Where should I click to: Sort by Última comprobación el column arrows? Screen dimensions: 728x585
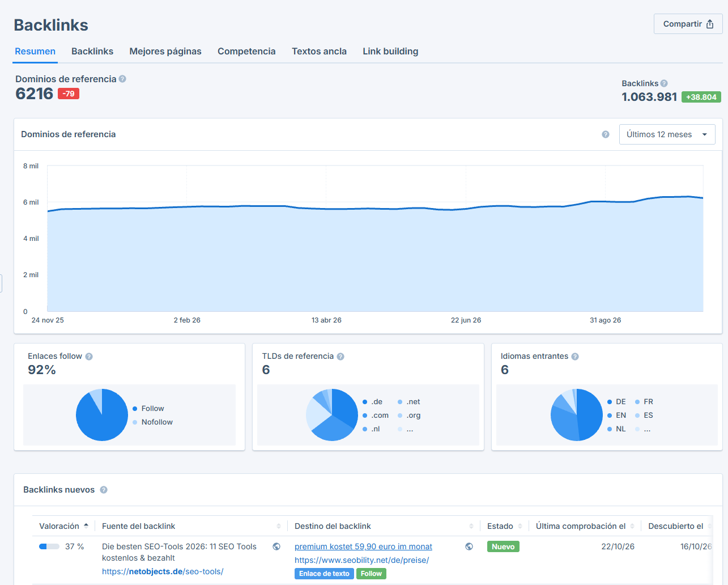[632, 526]
